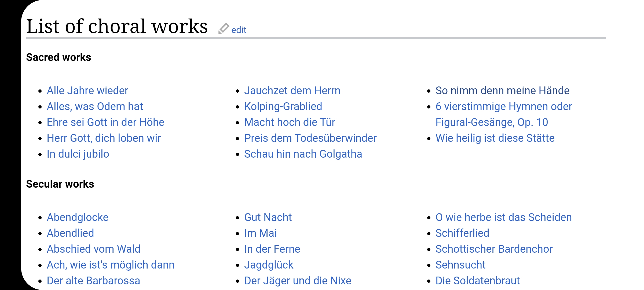Open Alles, was Odem hat

[95, 107]
